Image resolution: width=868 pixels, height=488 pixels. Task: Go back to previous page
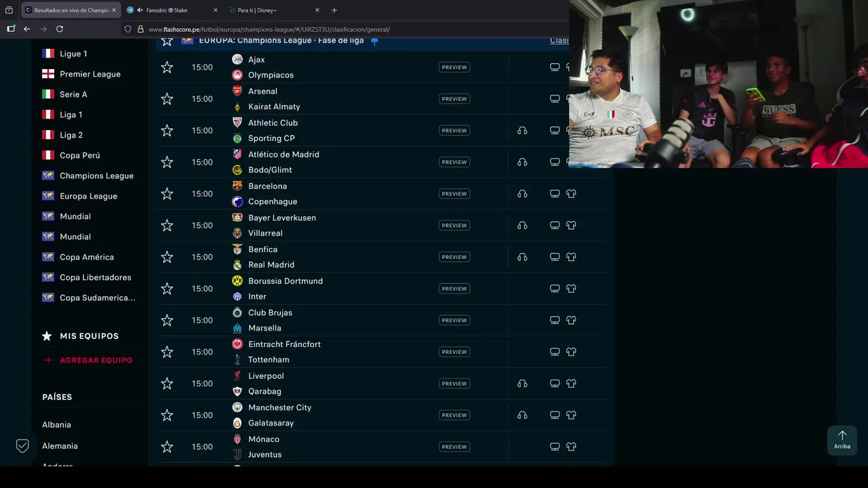[x=27, y=29]
